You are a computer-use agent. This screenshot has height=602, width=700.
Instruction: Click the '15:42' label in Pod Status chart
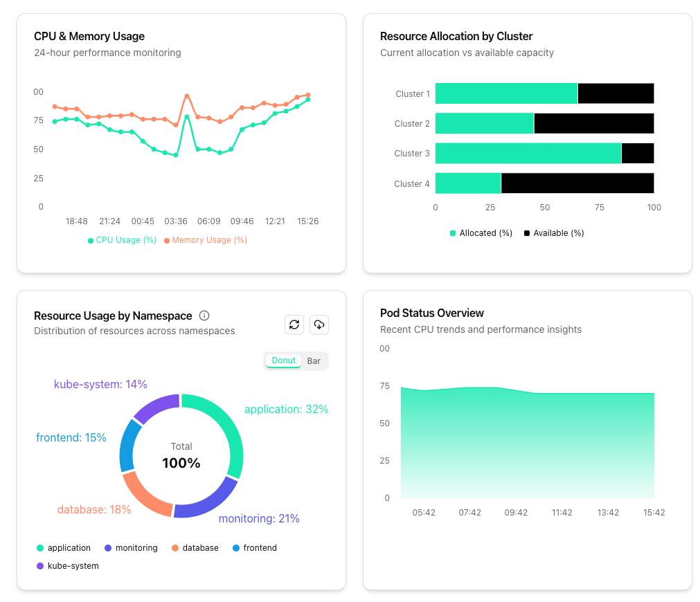pyautogui.click(x=654, y=513)
